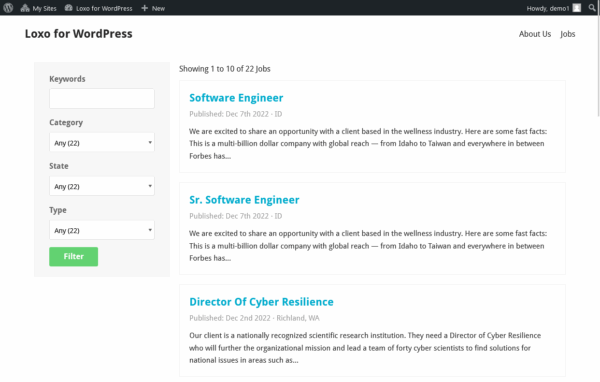This screenshot has height=382, width=600.
Task: Open the My Sites menu
Action: (x=39, y=8)
